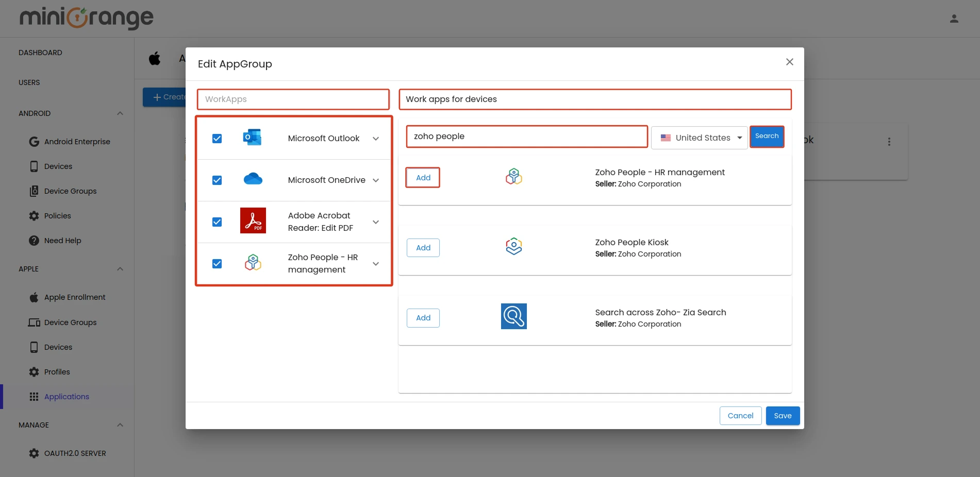The image size is (980, 477).
Task: Uncheck the Adobe Acrobat Reader checkbox
Action: [x=217, y=222]
